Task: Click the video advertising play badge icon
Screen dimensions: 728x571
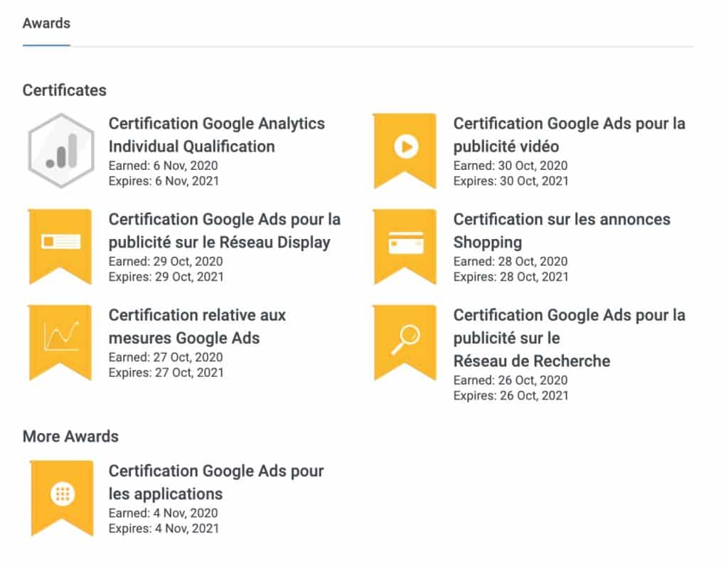Action: tap(405, 151)
